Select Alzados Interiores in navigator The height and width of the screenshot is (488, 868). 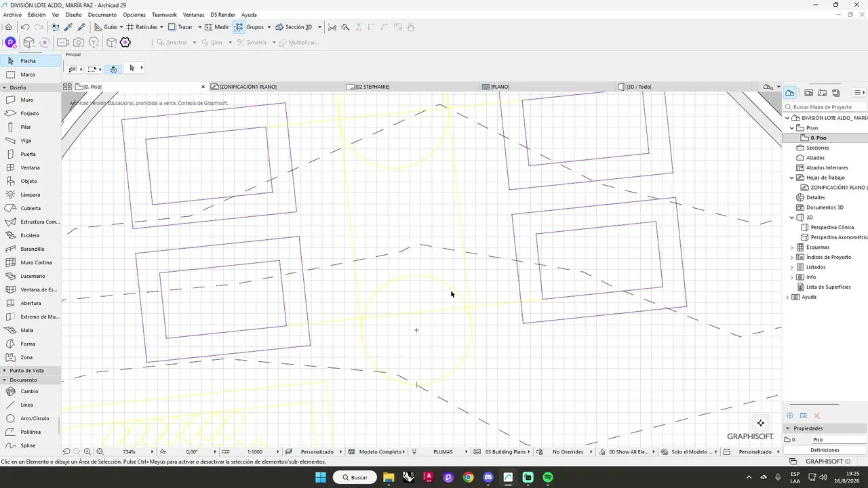pos(827,167)
